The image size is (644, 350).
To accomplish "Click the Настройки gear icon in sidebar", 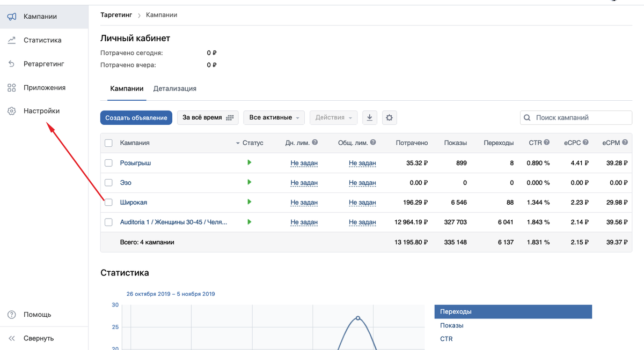I will (x=11, y=111).
